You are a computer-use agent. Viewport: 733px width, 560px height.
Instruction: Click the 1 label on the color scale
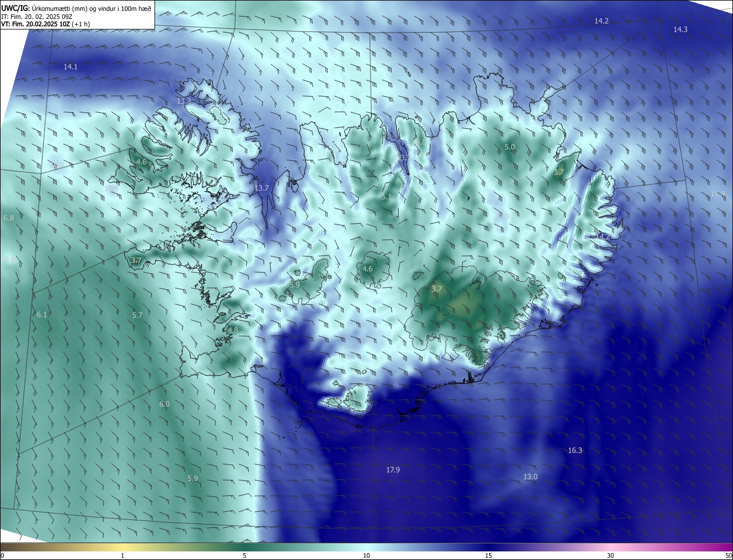[x=123, y=555]
